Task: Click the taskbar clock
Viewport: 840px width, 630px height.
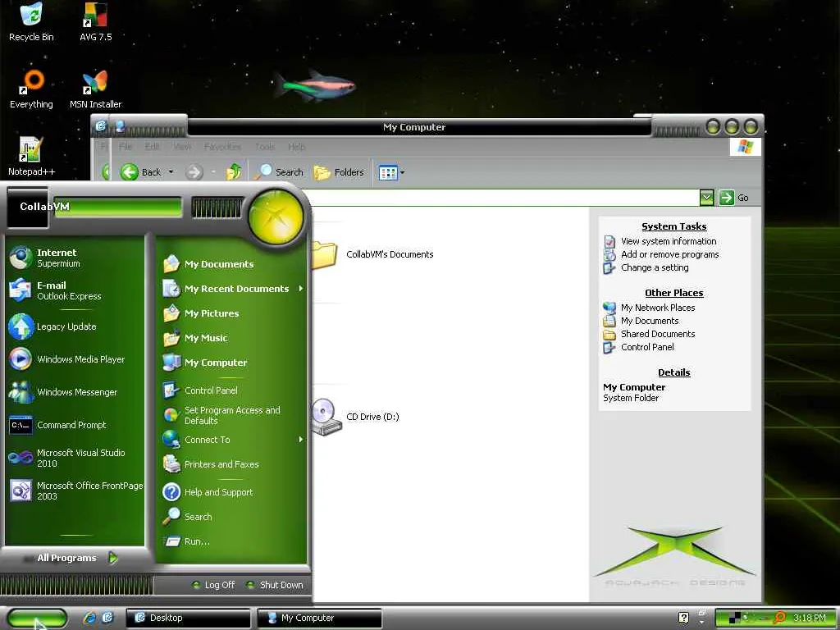Action: 810,618
